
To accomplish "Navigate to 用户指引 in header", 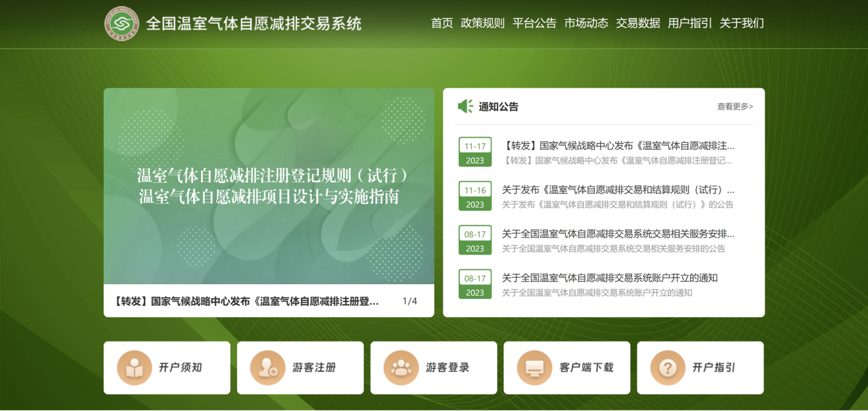I will point(690,23).
